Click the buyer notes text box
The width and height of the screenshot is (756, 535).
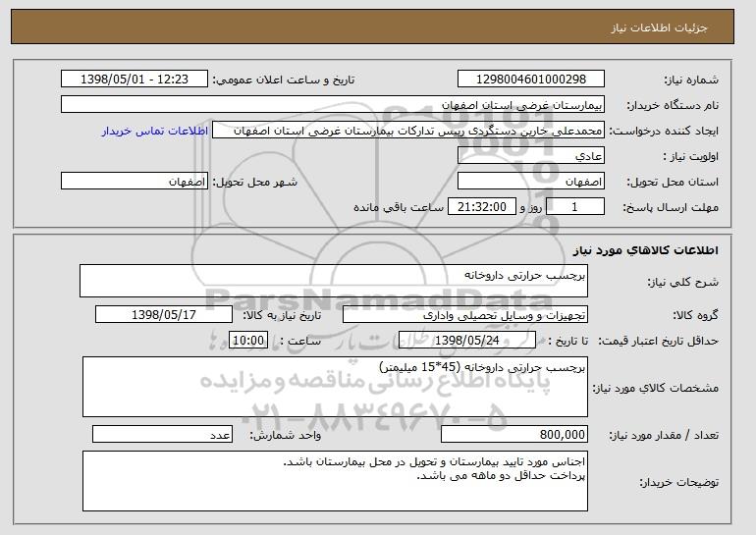coord(335,481)
